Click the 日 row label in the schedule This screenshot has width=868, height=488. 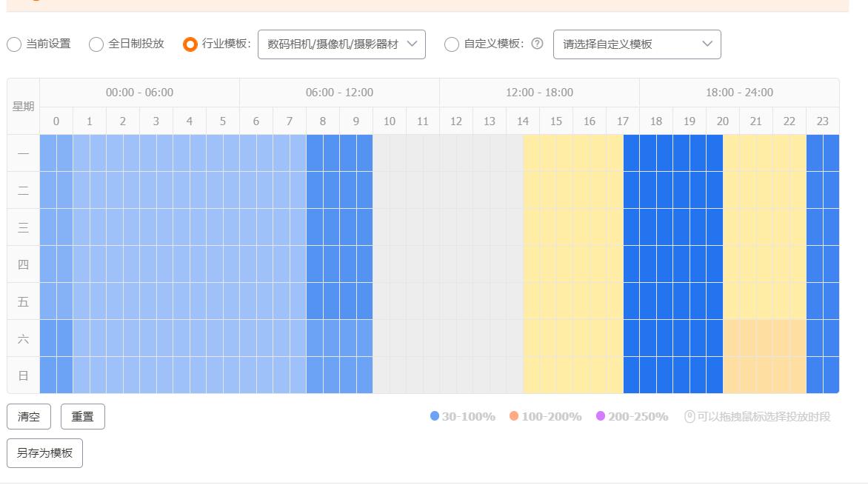click(x=22, y=375)
